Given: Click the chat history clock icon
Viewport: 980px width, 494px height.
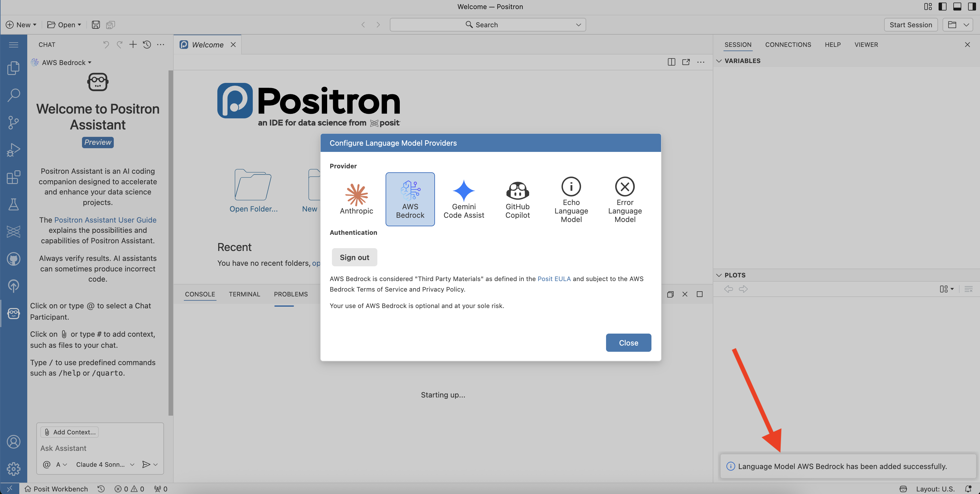Looking at the screenshot, I should 147,45.
